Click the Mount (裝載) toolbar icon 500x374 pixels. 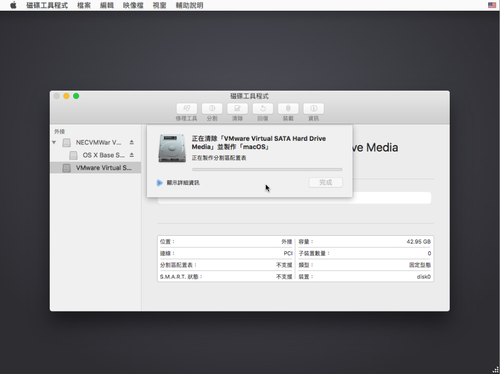click(x=288, y=108)
